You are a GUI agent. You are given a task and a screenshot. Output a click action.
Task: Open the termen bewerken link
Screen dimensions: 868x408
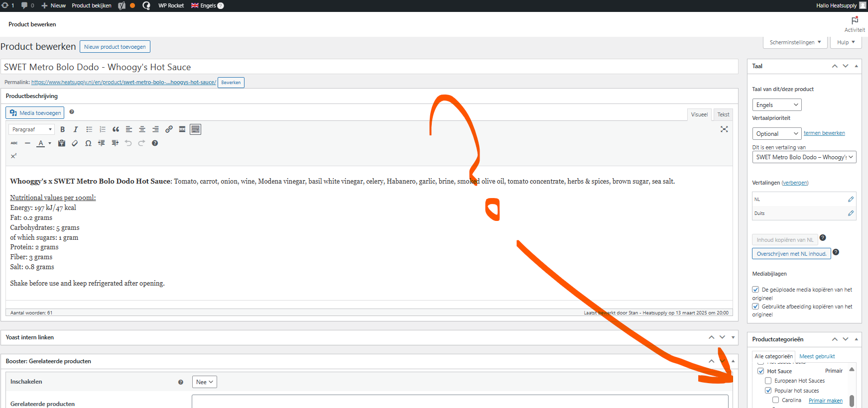[x=824, y=133]
